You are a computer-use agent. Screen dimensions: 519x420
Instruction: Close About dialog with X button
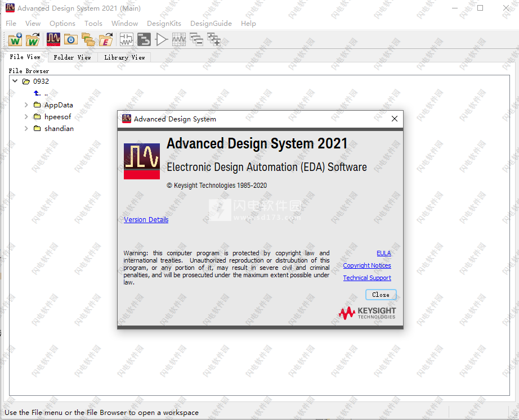(x=394, y=119)
